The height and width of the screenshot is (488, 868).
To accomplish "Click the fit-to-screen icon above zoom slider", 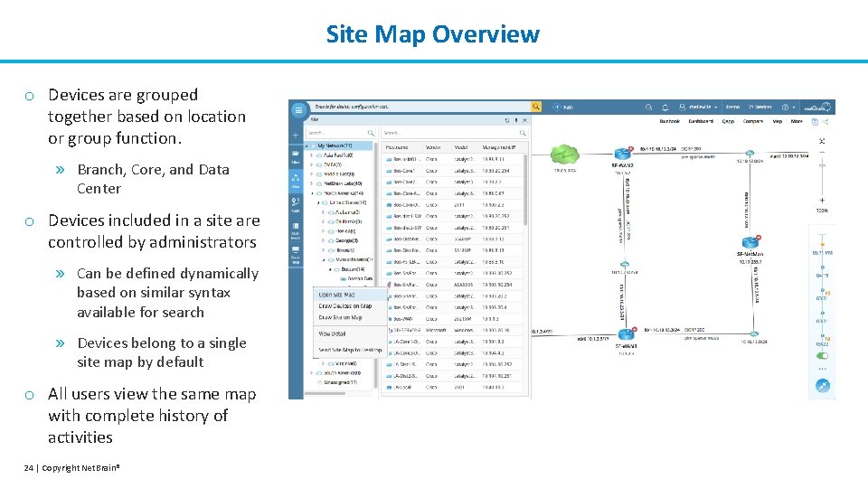I will click(x=822, y=141).
